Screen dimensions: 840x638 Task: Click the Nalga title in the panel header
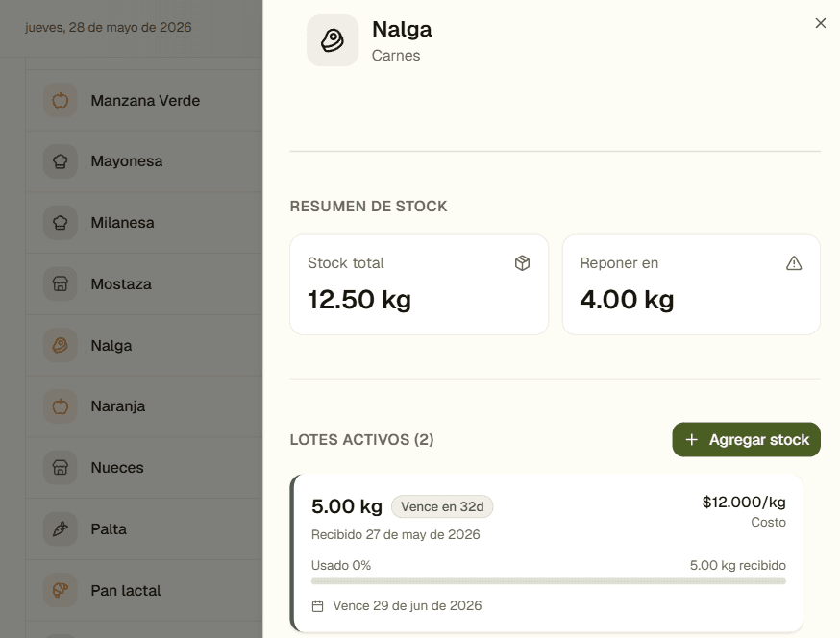click(x=402, y=30)
